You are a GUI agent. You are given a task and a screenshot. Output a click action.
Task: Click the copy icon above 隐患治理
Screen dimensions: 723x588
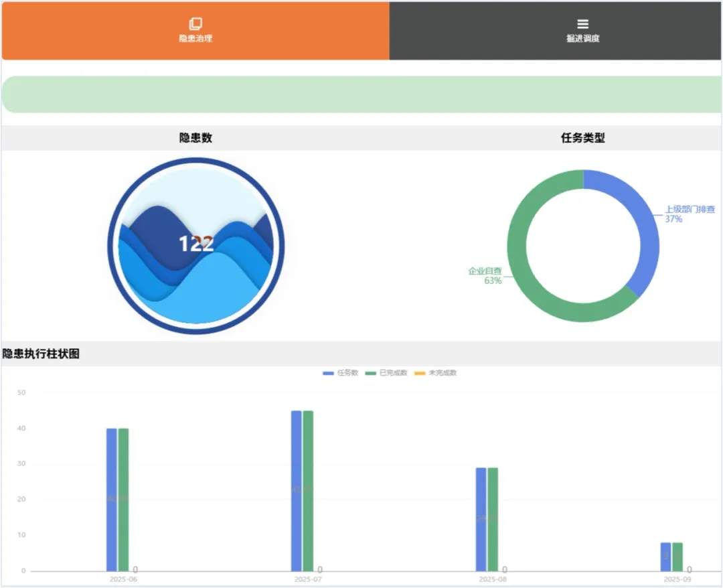tap(195, 24)
